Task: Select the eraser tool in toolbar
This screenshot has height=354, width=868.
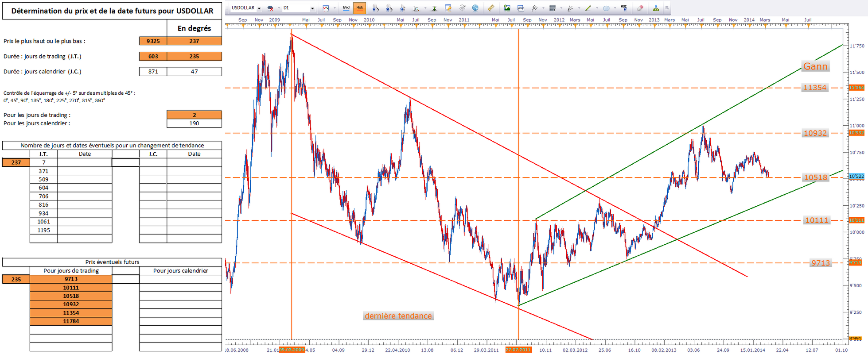Action: 639,8
